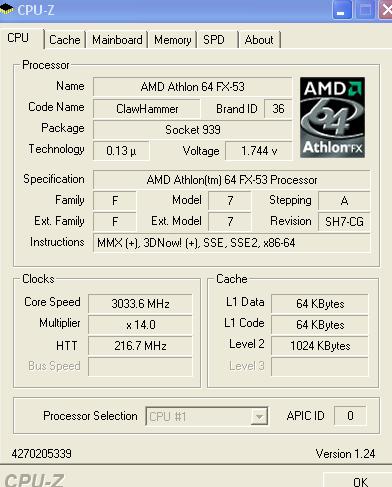Image resolution: width=392 pixels, height=487 pixels.
Task: Open the Mainboard tab
Action: [117, 40]
